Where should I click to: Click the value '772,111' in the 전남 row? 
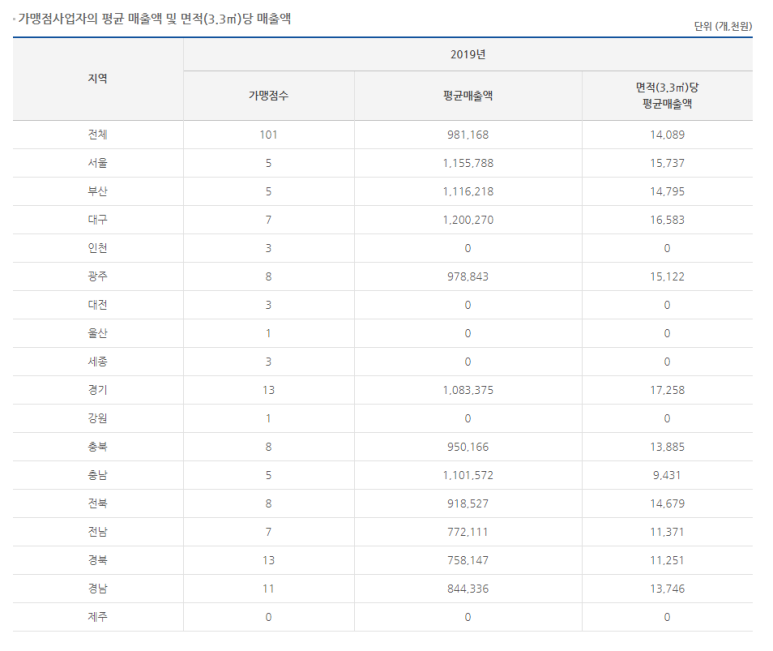click(467, 532)
